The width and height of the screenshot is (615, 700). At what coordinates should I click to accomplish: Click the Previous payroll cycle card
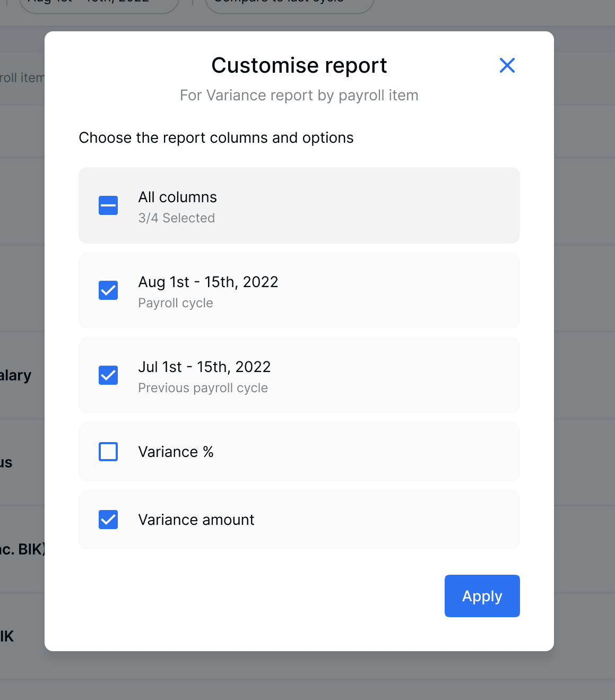pos(299,375)
